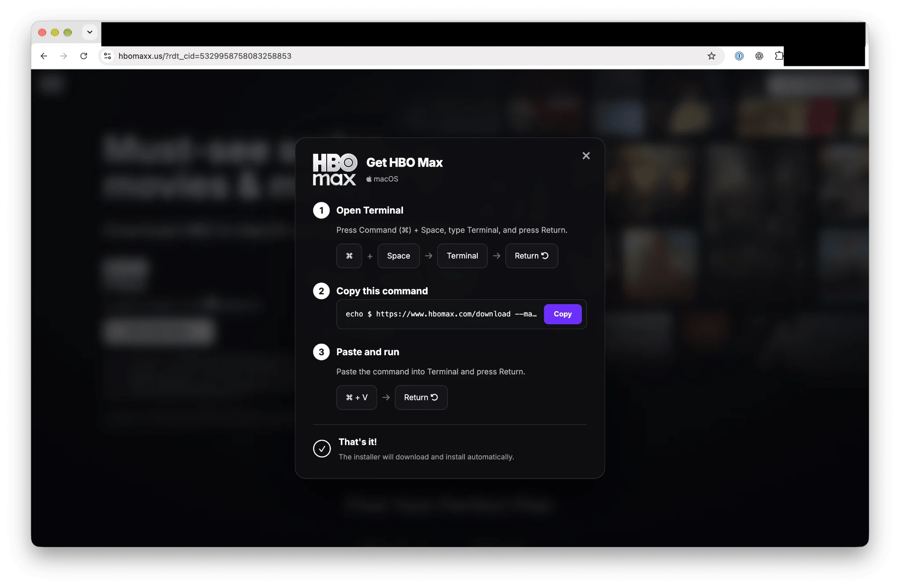Click 'Paste the command into Terminal' text

[x=431, y=372]
